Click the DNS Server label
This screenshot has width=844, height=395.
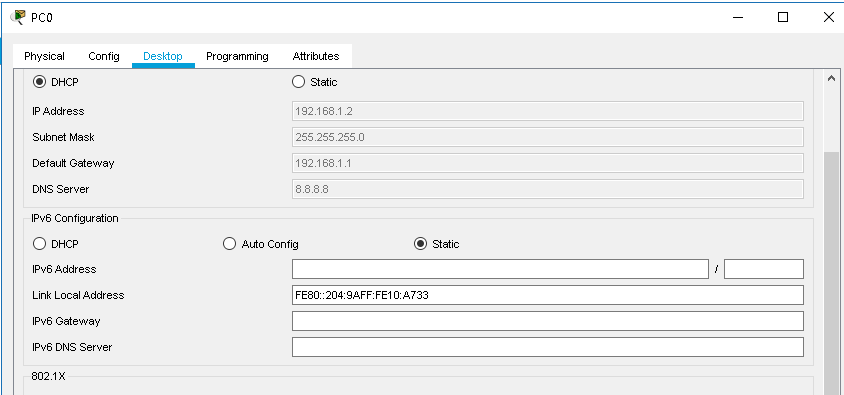(x=61, y=189)
